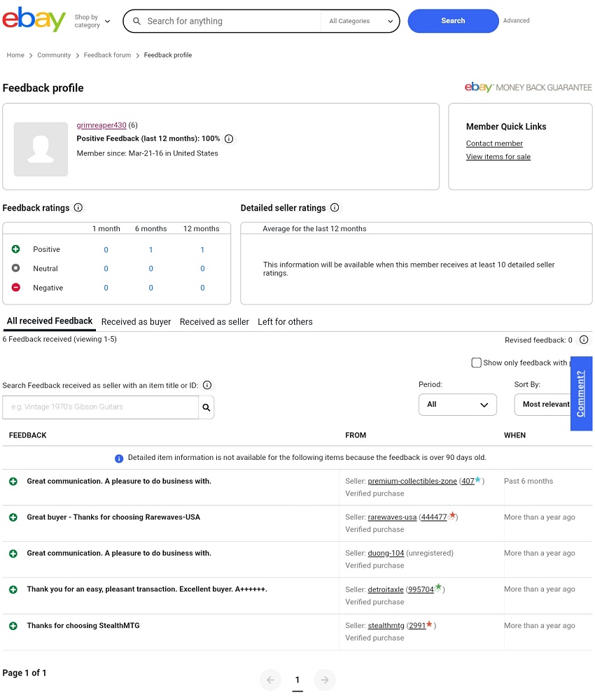This screenshot has height=700, width=595.
Task: Open info icon next to Positive Feedback percentage
Action: pos(229,139)
